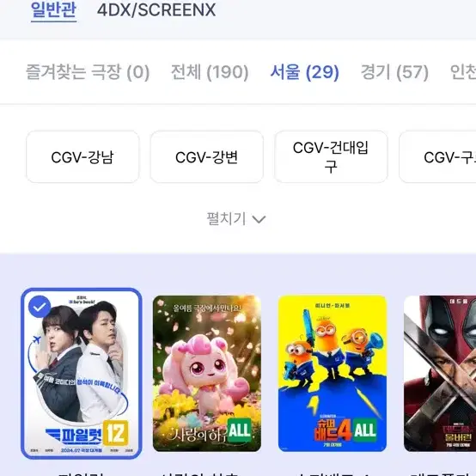
Task: Select the Deadpool & Wolverine poster
Action: 440,374
